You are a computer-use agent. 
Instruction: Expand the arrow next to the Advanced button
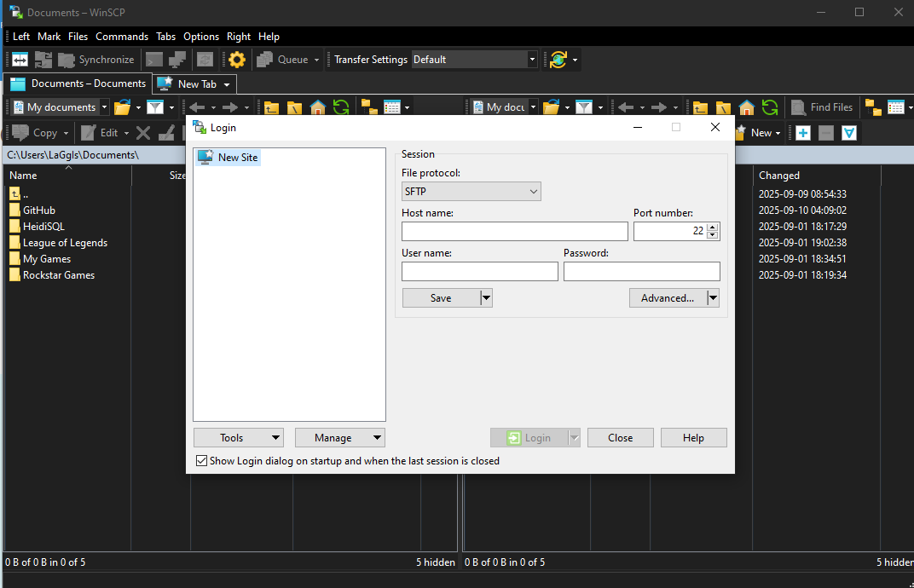pyautogui.click(x=713, y=297)
